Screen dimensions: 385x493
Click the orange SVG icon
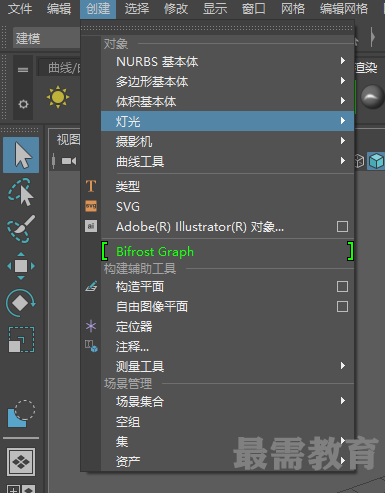click(91, 206)
